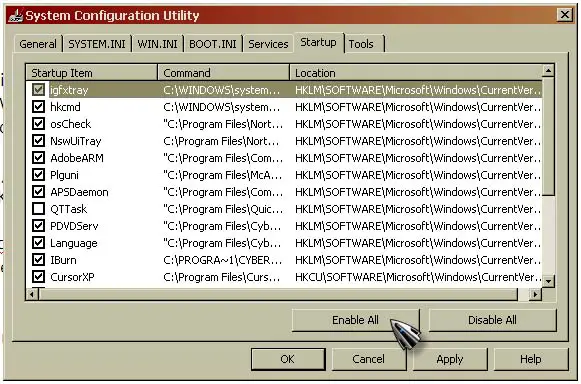581x384 pixels.
Task: Select the osCheck item name
Action: (x=71, y=124)
